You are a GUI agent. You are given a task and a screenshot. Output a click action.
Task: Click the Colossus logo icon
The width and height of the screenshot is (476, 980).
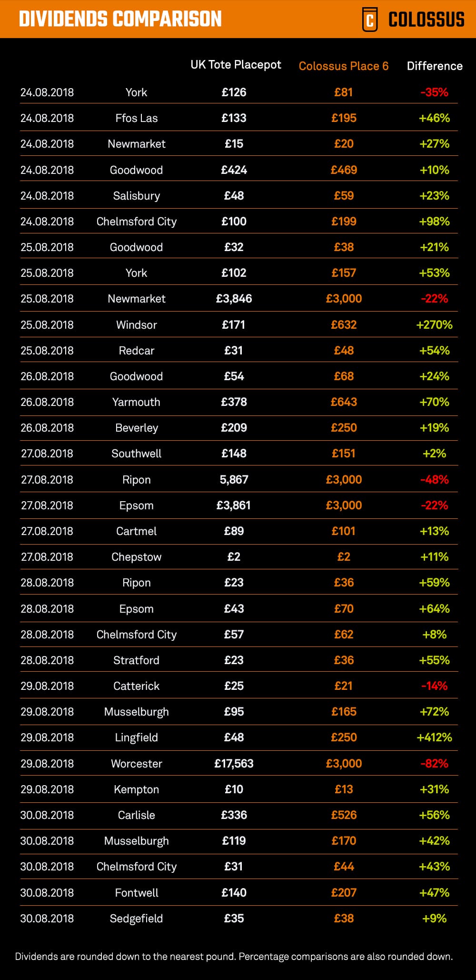370,20
